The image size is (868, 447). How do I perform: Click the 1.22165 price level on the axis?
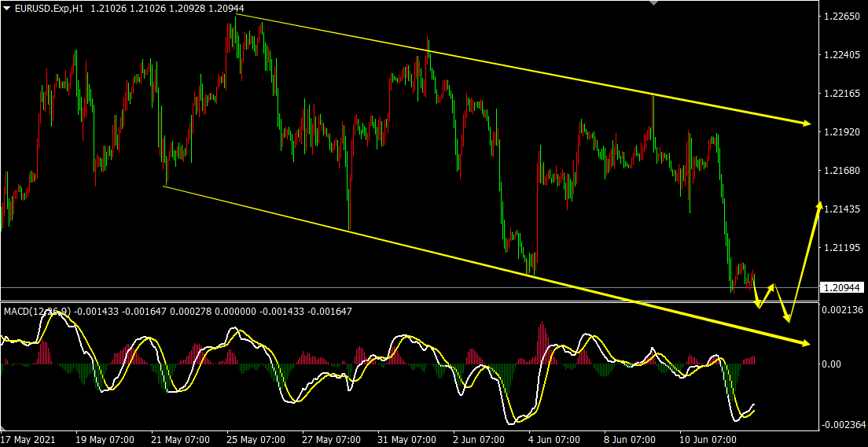840,94
